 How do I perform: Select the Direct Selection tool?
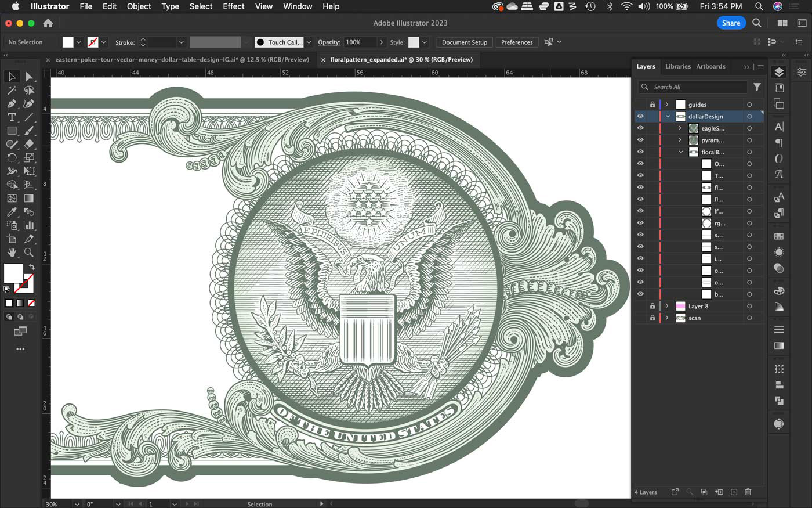pyautogui.click(x=29, y=77)
